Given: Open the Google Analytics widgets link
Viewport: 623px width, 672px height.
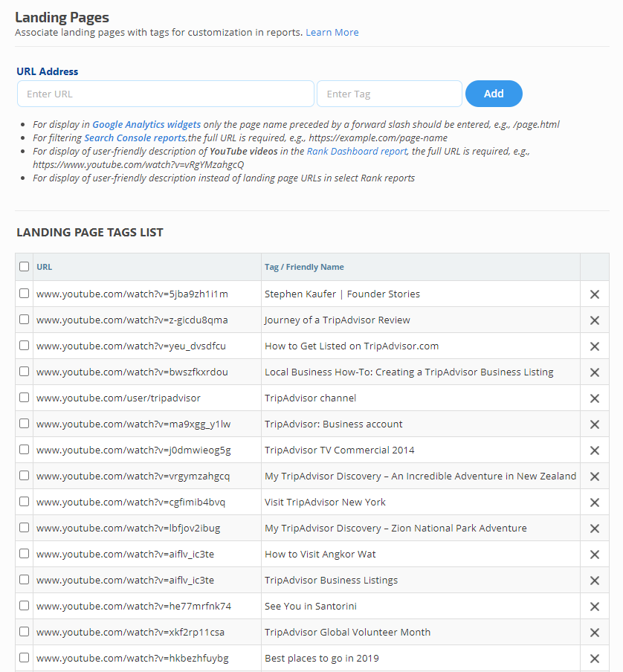Looking at the screenshot, I should click(146, 125).
